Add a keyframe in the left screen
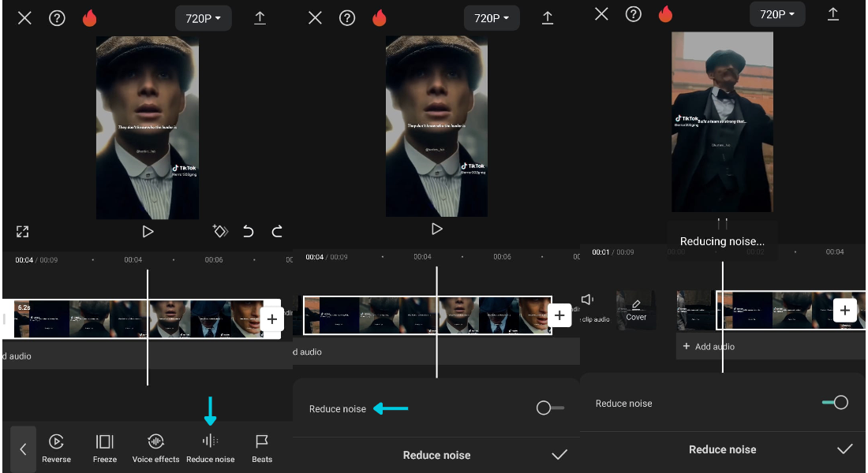Viewport: 868px width, 473px height. click(220, 231)
